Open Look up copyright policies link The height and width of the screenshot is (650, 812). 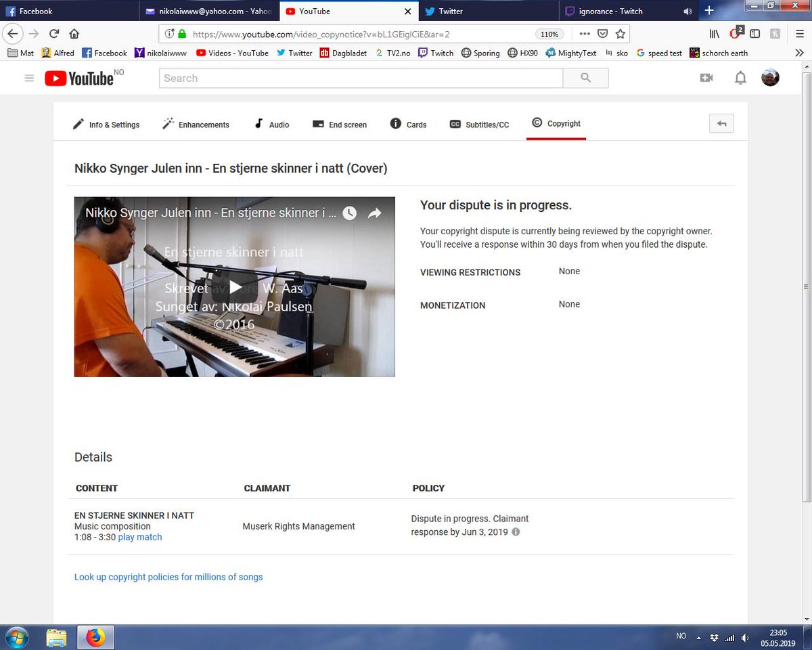pyautogui.click(x=168, y=577)
